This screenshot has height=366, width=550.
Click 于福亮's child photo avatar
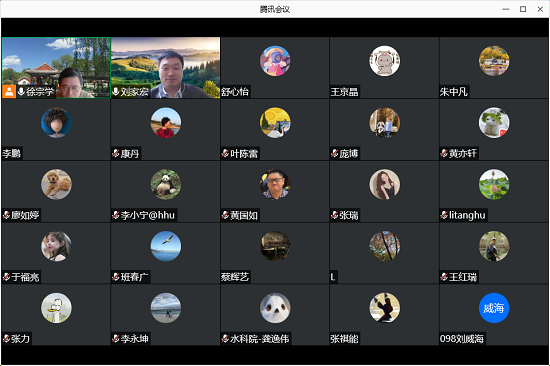(56, 246)
